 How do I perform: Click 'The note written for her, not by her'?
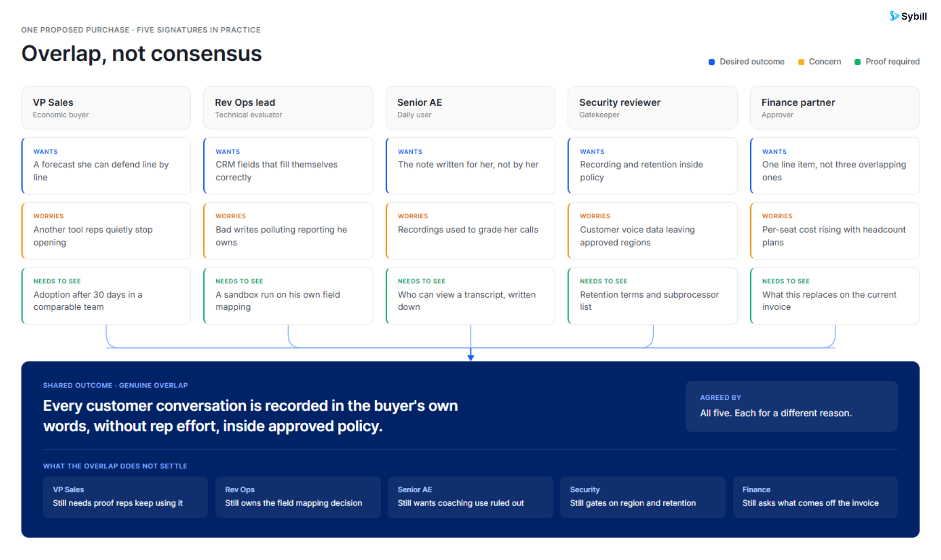click(x=468, y=164)
